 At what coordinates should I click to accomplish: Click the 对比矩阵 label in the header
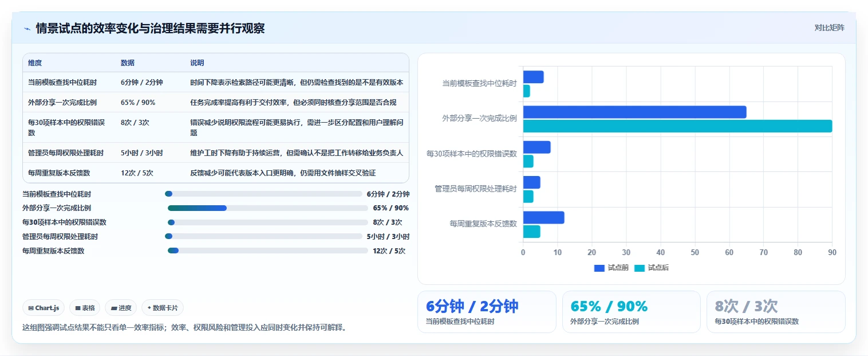pos(829,28)
